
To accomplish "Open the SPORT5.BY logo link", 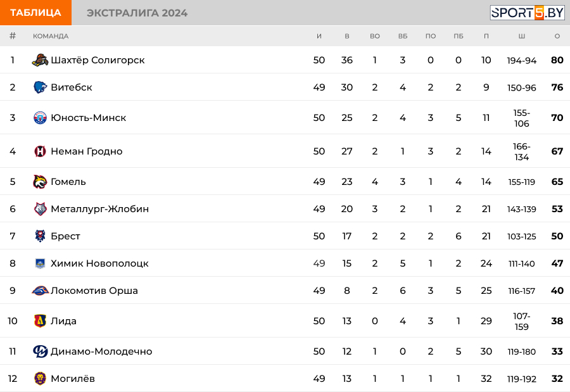I will coord(527,13).
